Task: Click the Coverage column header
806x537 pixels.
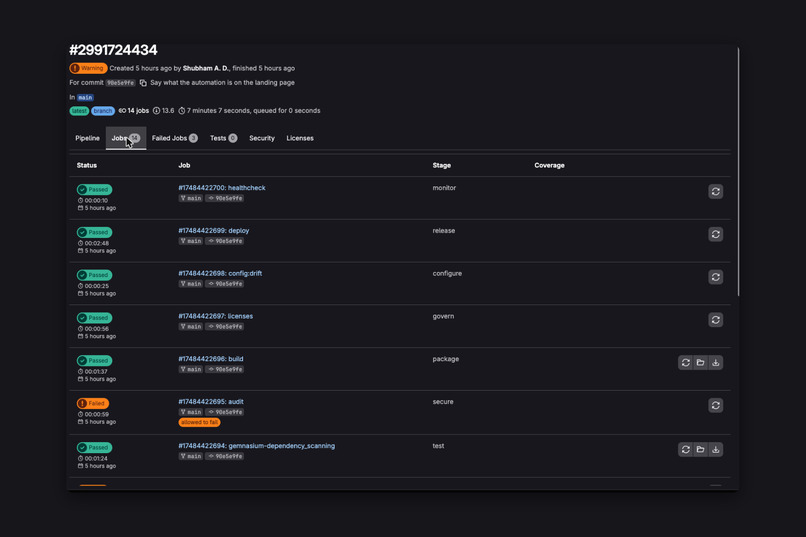Action: click(x=549, y=165)
